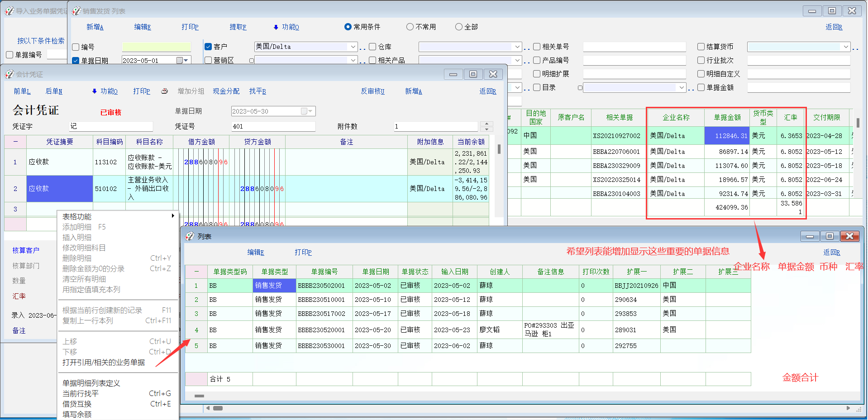Expand the 美国/Delta customer dropdown
The width and height of the screenshot is (868, 420).
coord(353,47)
